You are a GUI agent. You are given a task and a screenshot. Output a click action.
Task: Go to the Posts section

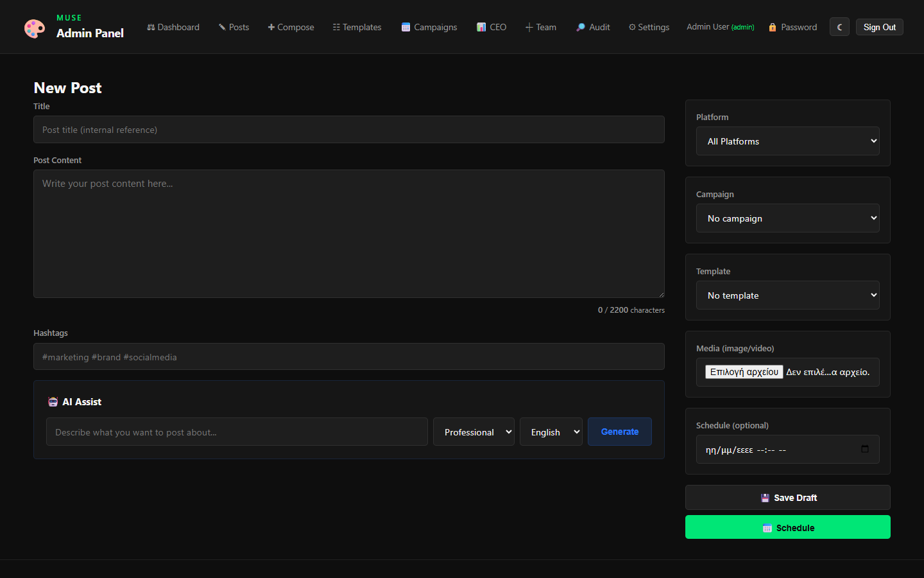pos(234,27)
